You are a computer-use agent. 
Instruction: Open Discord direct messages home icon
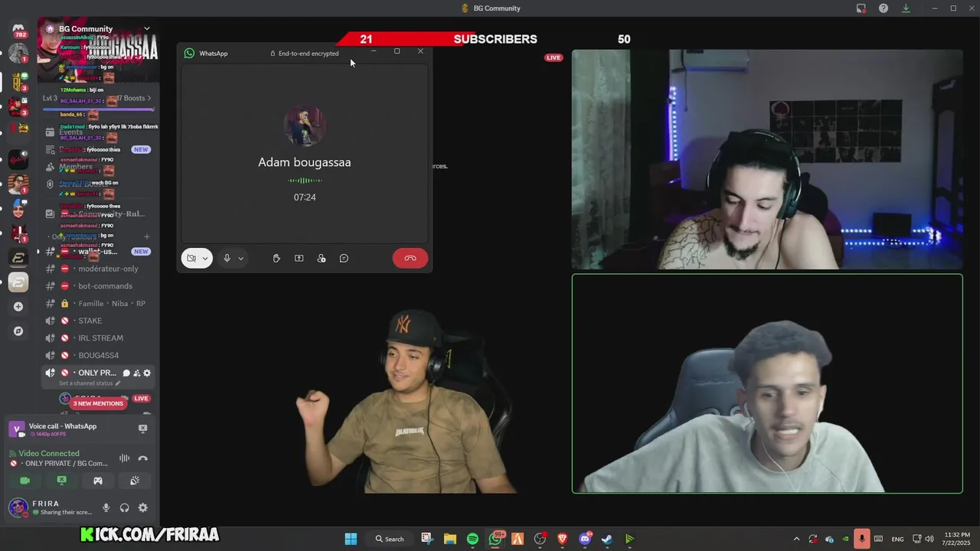(x=18, y=29)
